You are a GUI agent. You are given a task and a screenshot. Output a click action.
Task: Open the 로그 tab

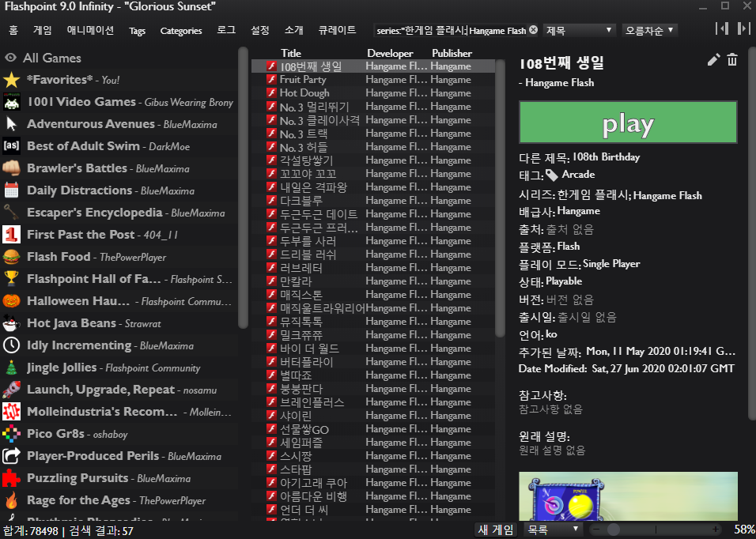[x=226, y=30]
